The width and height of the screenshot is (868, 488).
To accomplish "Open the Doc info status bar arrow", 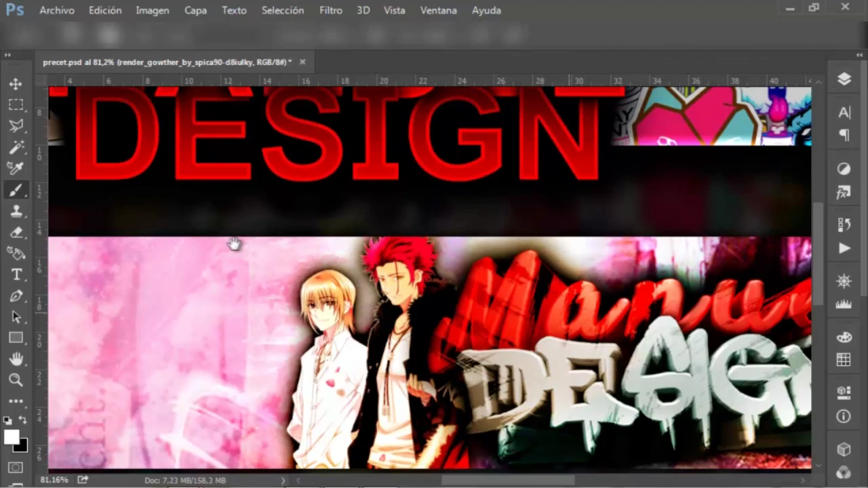I will (x=283, y=481).
